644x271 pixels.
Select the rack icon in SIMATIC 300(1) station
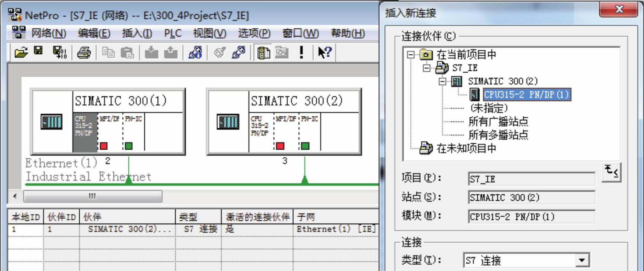click(51, 122)
